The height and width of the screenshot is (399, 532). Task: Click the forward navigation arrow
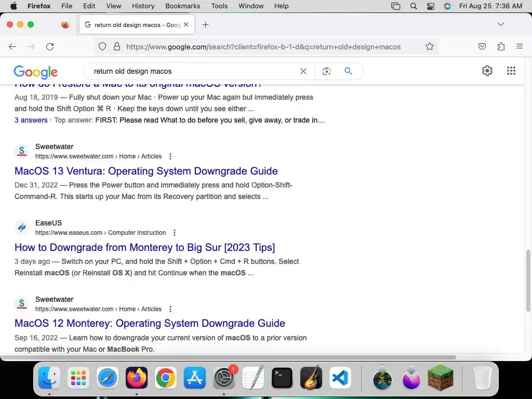click(x=31, y=46)
